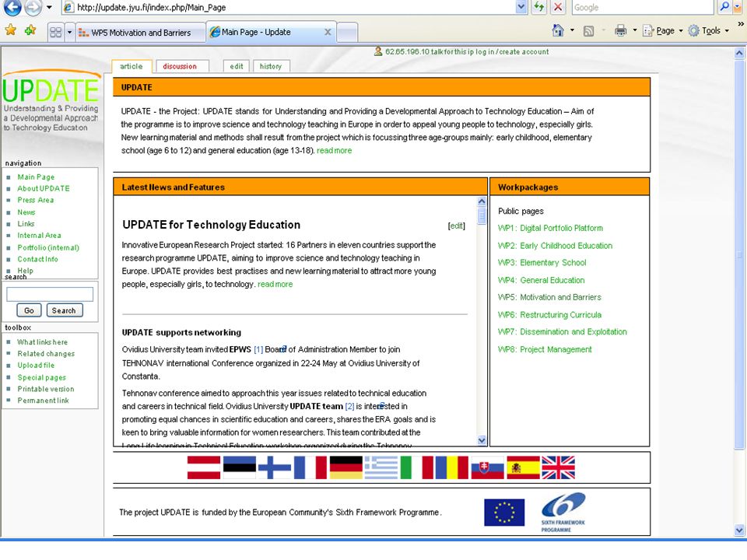The height and width of the screenshot is (560, 747).
Task: Click inside the Google search box
Action: pos(644,7)
